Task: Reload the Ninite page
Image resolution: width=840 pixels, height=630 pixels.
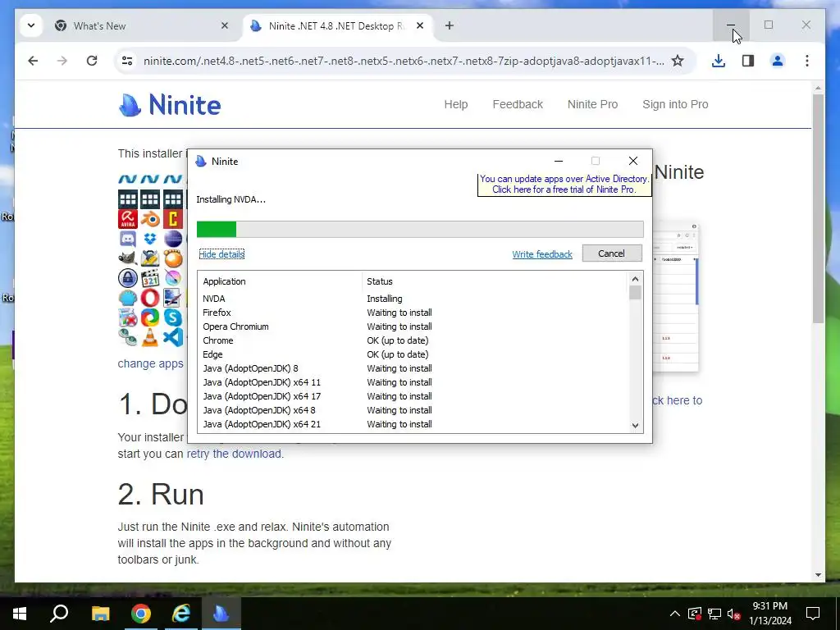Action: [x=92, y=61]
